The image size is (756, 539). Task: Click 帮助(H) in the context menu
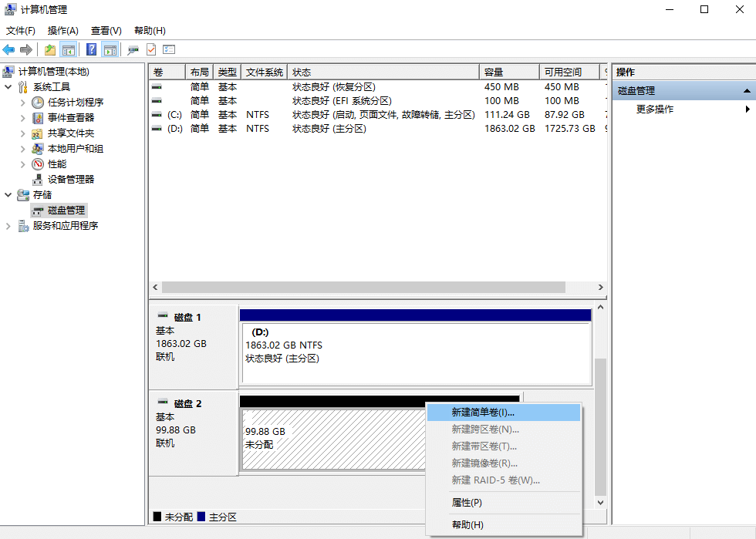click(467, 524)
